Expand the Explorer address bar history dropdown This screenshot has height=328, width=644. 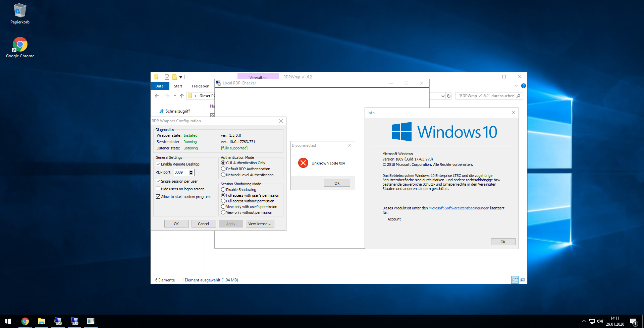(x=443, y=96)
